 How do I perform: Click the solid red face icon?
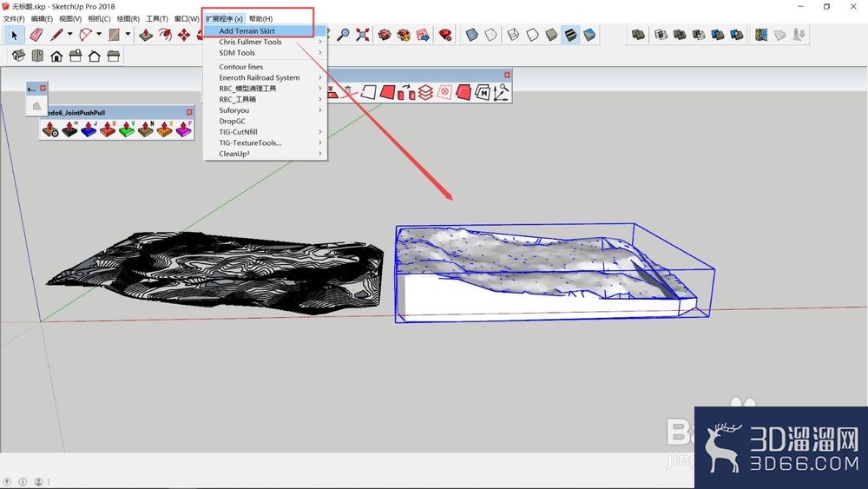(387, 92)
